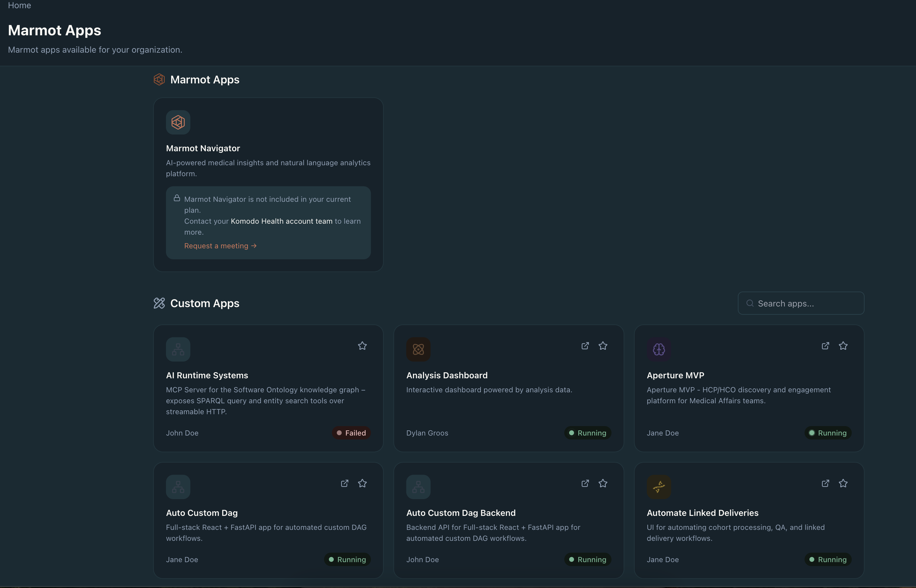The image size is (916, 588).
Task: Open Komodo Health account team link
Action: point(281,221)
